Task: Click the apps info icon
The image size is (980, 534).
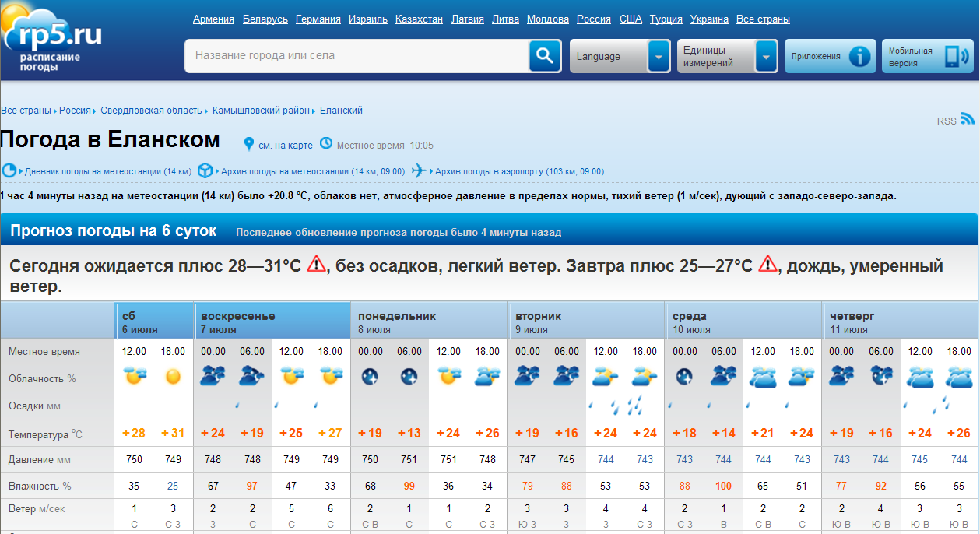Action: pyautogui.click(x=859, y=56)
